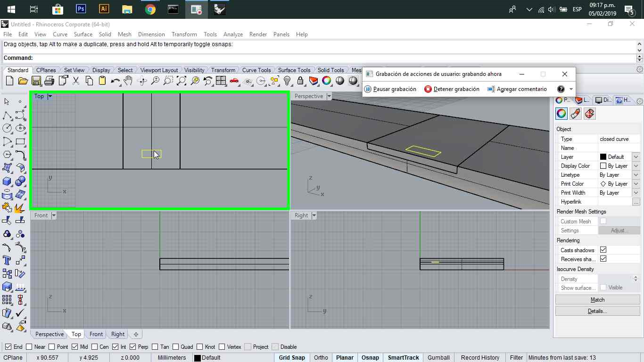The image size is (644, 362).
Task: Expand the Top viewport menu arrow
Action: 50,96
